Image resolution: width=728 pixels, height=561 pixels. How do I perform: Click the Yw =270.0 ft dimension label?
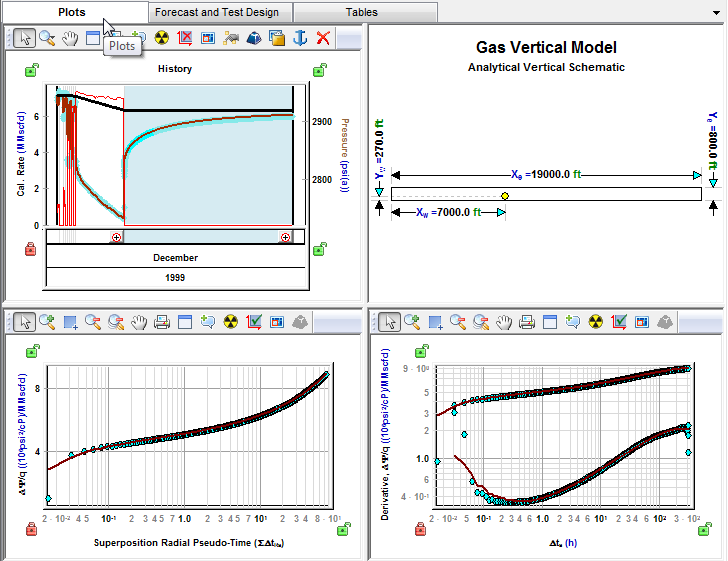380,149
